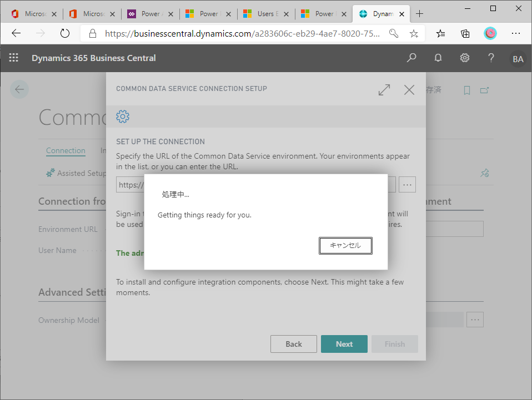
Task: Close the Common Data Service Connection Setup dialog
Action: tap(409, 90)
